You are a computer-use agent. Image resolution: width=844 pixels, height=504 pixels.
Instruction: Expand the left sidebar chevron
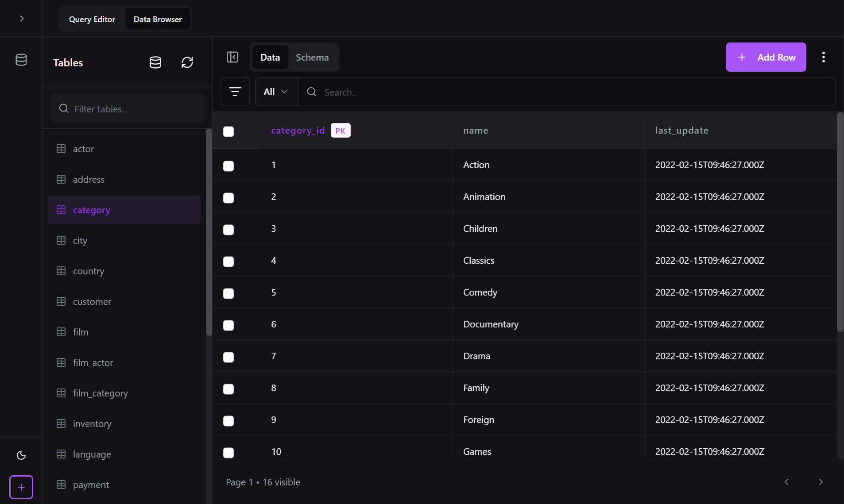22,19
